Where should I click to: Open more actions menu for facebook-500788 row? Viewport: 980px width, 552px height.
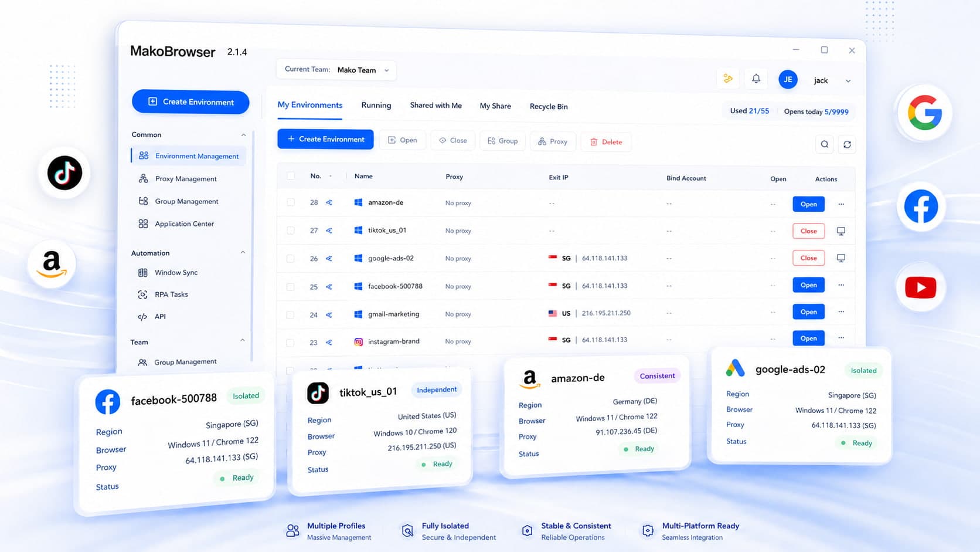841,285
